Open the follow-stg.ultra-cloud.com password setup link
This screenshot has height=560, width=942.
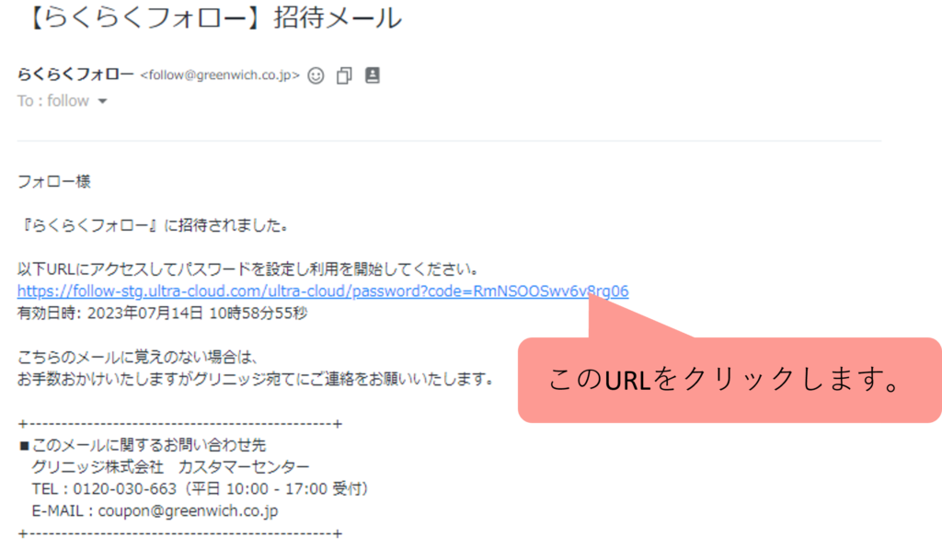point(323,291)
